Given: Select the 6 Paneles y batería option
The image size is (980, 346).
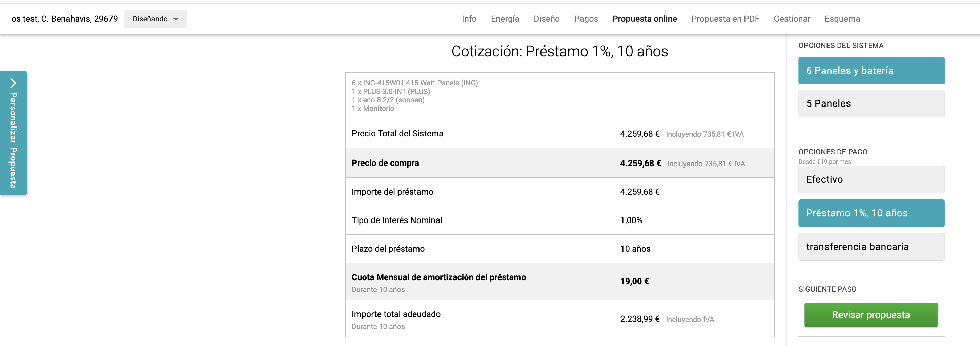Looking at the screenshot, I should tap(871, 71).
